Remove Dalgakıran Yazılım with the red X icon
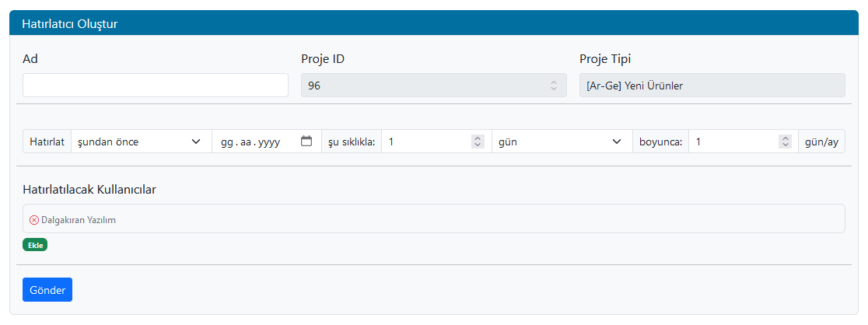Viewport: 868px width, 325px height. coord(34,220)
